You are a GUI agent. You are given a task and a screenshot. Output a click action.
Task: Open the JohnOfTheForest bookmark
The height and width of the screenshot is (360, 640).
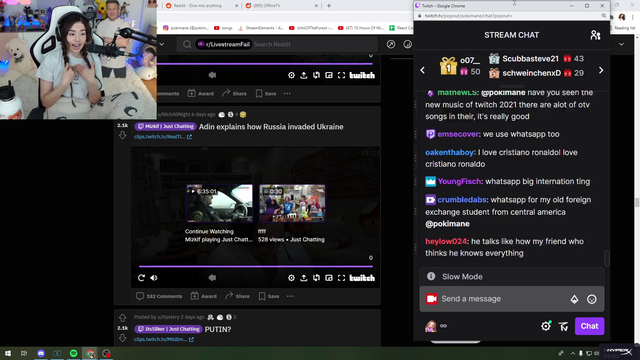(311, 28)
